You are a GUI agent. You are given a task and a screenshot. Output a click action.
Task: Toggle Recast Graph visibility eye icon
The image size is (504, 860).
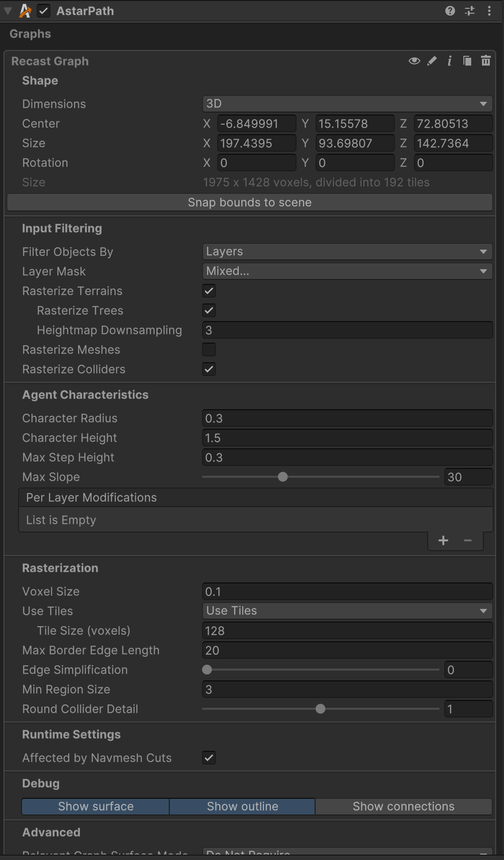414,61
